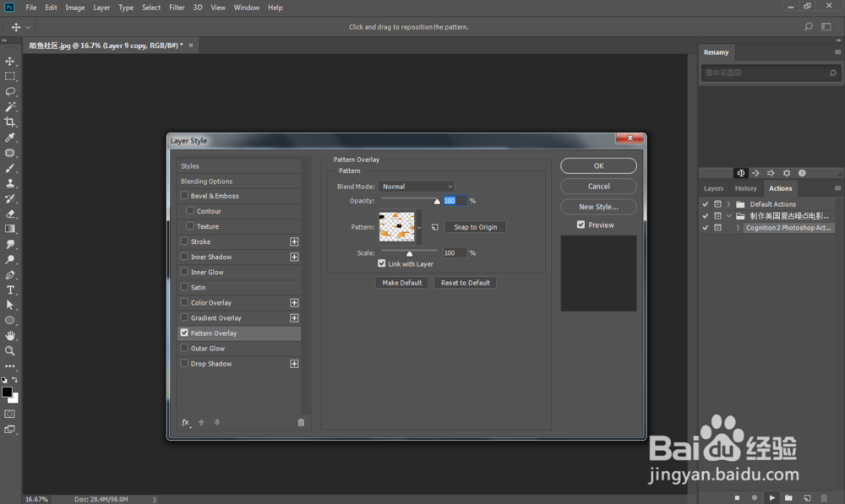Open the workspace switcher icon
The height and width of the screenshot is (504, 845).
tap(826, 26)
